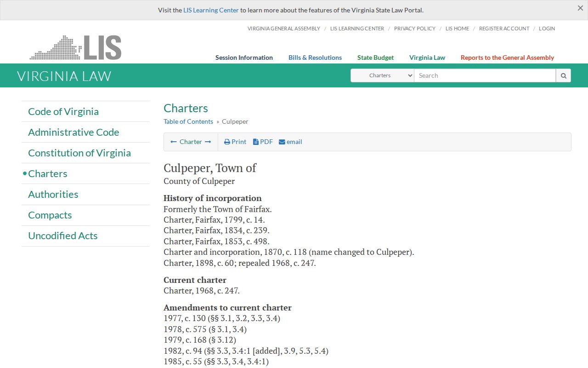Open the LIS logo home link
This screenshot has width=588, height=368.
(75, 47)
